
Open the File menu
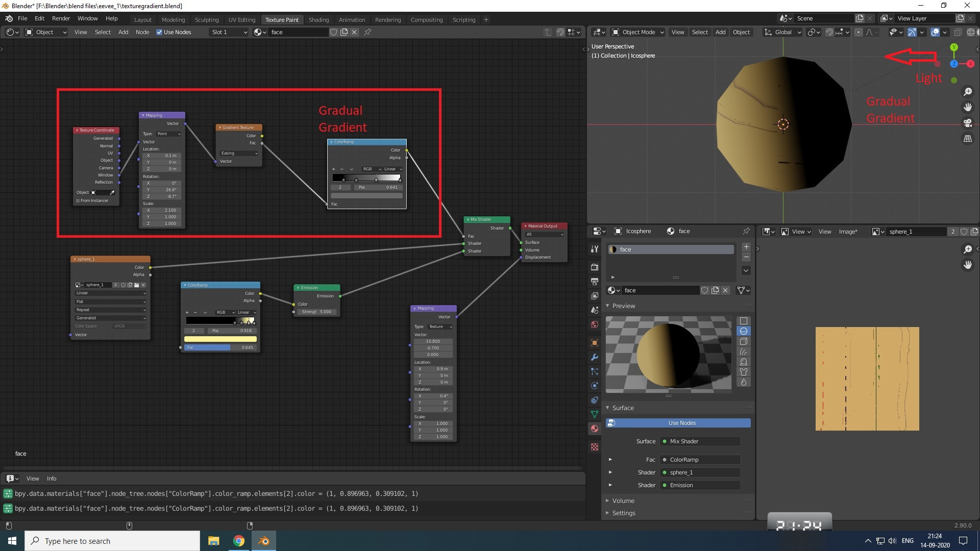22,18
